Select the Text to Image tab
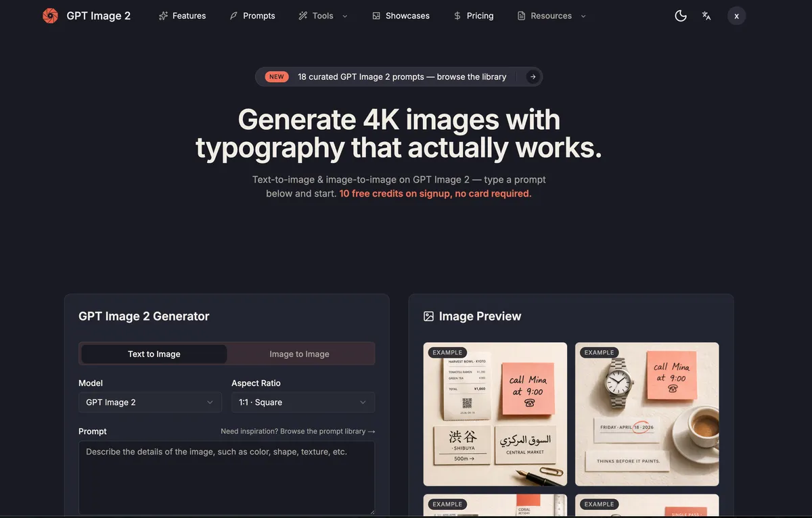Image resolution: width=812 pixels, height=518 pixels. [154, 354]
